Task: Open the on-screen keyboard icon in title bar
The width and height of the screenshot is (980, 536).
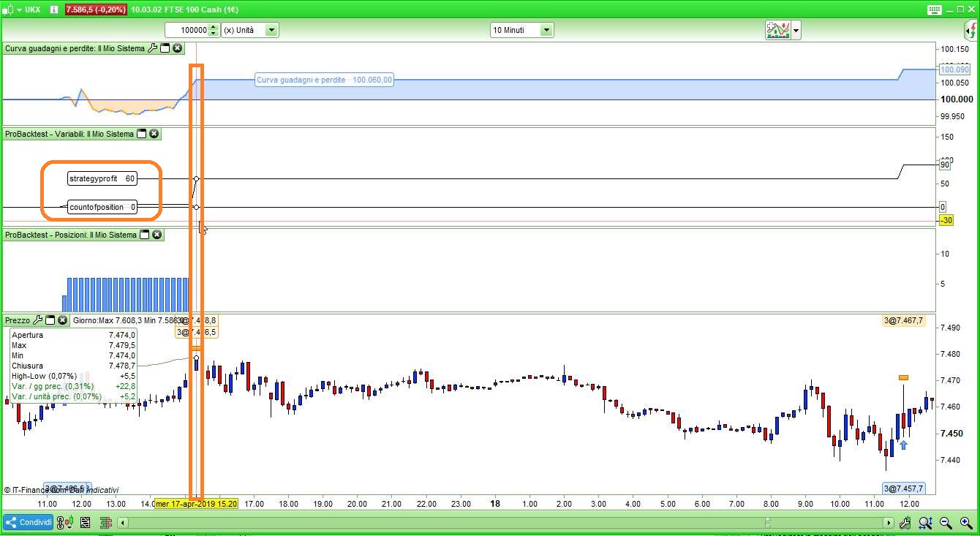Action: point(935,10)
